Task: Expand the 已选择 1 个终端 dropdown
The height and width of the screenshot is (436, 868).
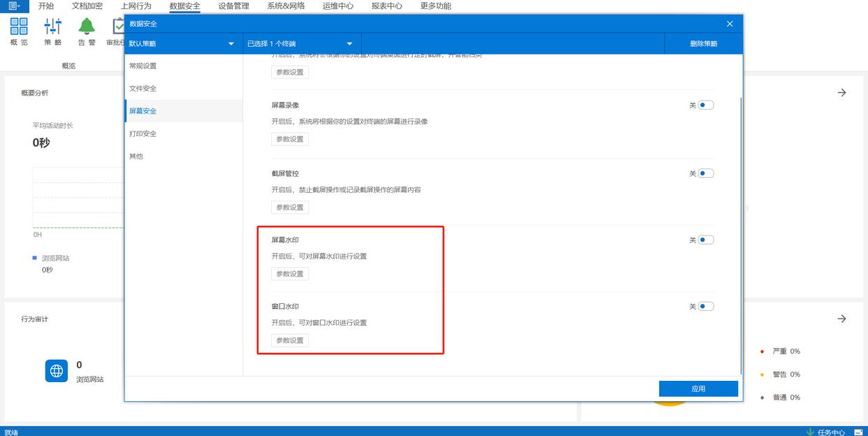Action: (302, 43)
